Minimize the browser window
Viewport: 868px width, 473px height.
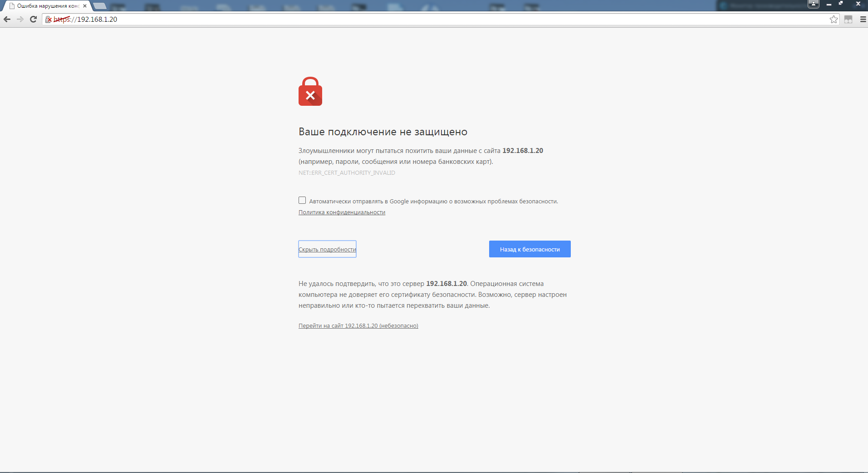(x=829, y=4)
